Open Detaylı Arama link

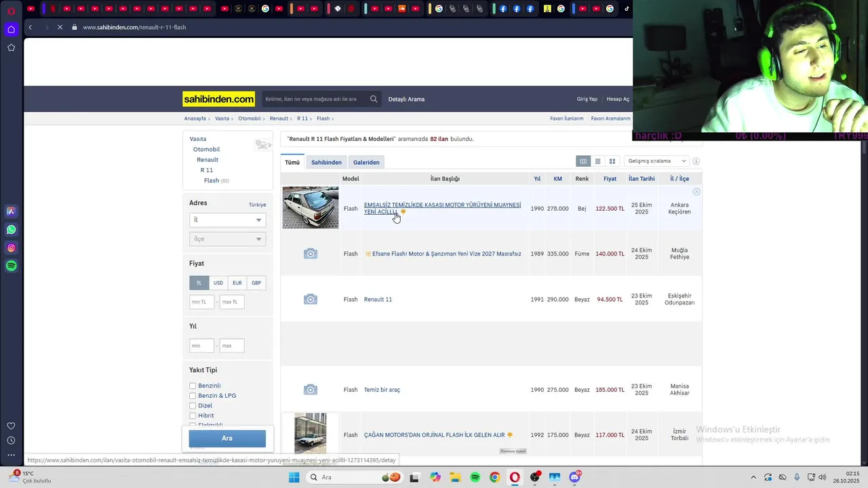[x=406, y=100]
